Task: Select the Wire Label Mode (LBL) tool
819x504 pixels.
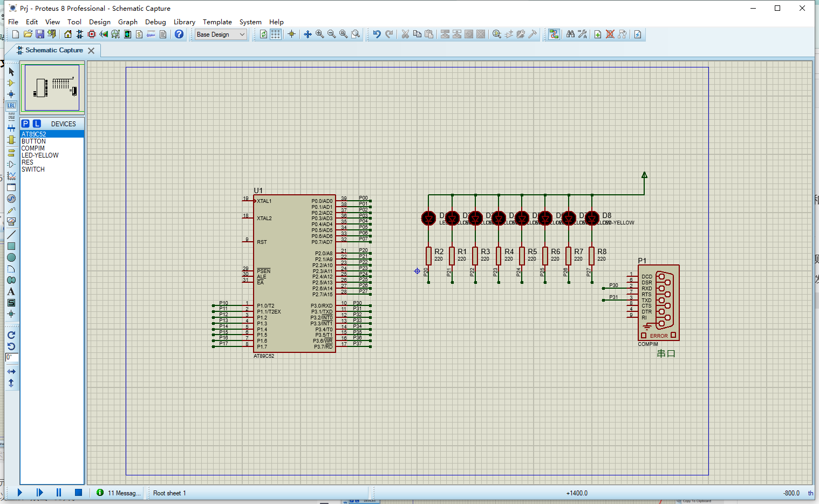Action: [x=11, y=105]
